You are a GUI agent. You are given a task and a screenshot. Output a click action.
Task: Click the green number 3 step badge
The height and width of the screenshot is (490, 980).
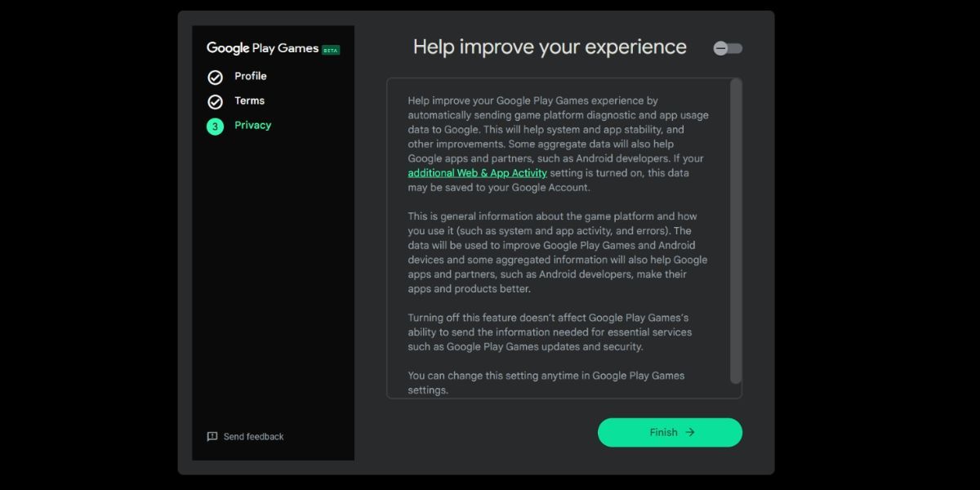pyautogui.click(x=215, y=125)
